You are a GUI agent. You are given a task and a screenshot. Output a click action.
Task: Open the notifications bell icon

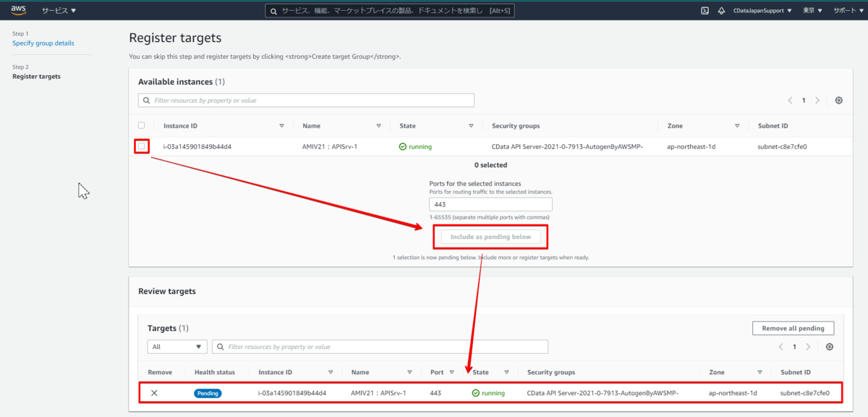[721, 11]
